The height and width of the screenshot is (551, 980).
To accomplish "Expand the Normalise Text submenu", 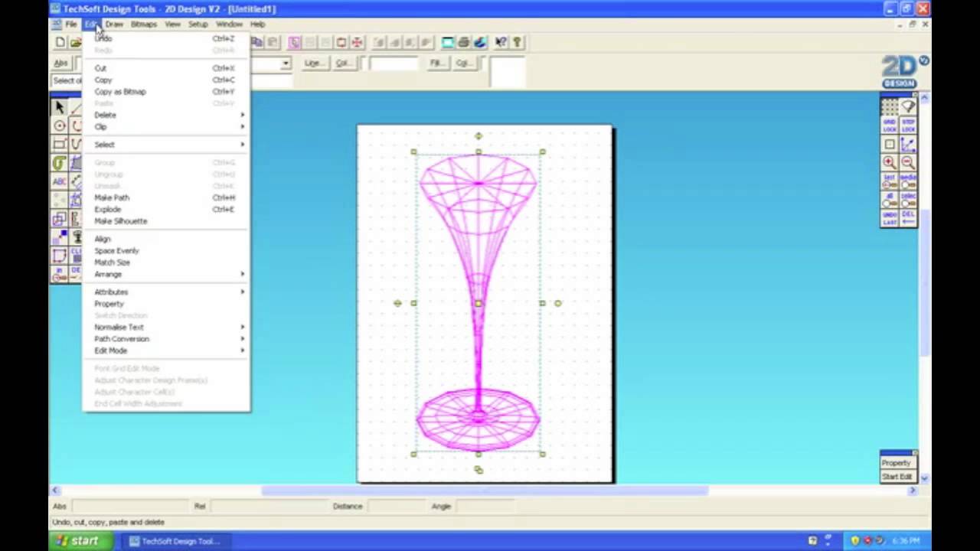I will click(165, 328).
